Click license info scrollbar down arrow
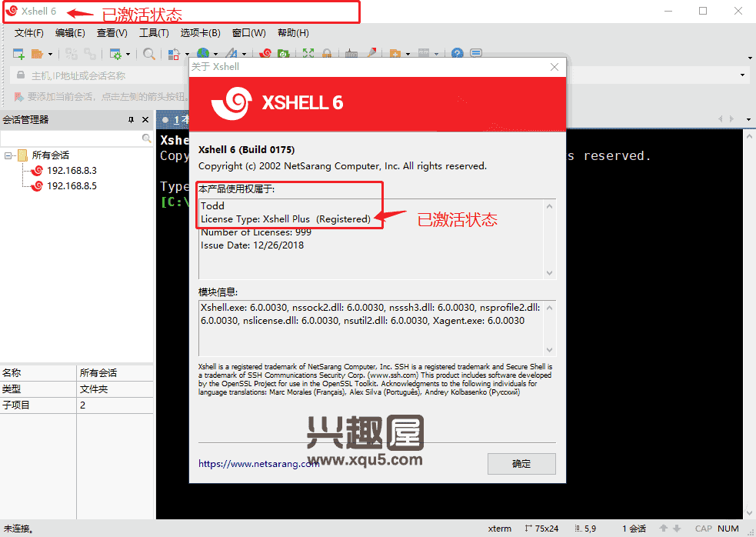756x537 pixels. pos(549,272)
